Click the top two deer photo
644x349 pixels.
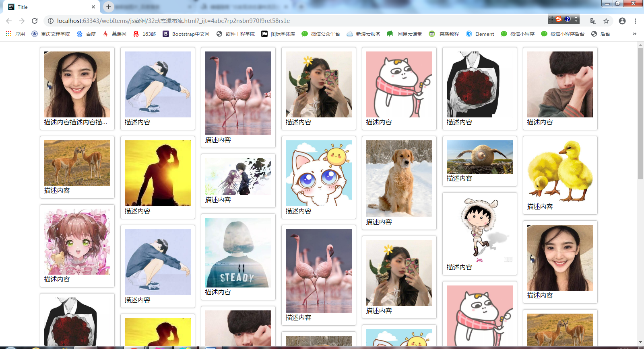(77, 163)
